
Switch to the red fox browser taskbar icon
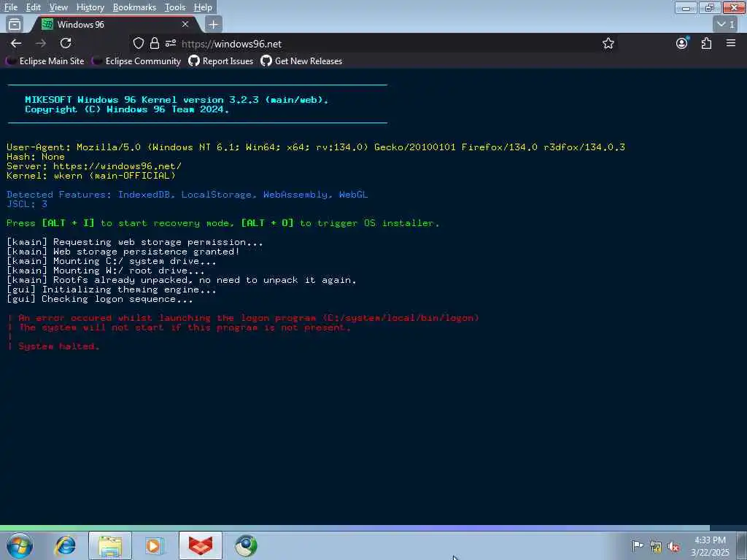point(201,545)
